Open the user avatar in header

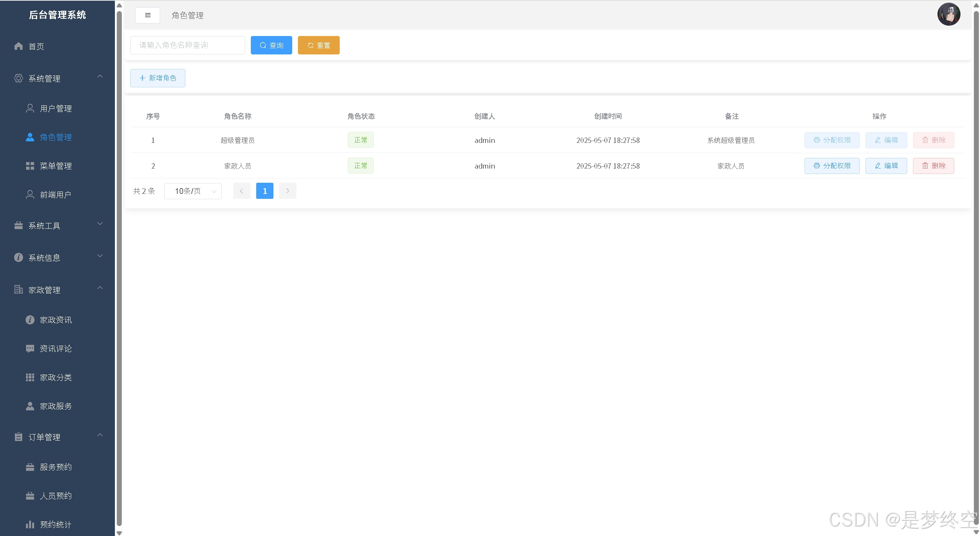tap(948, 15)
